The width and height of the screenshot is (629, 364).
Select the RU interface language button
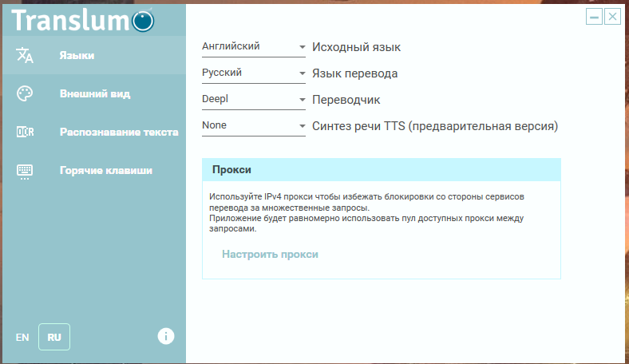tap(54, 337)
